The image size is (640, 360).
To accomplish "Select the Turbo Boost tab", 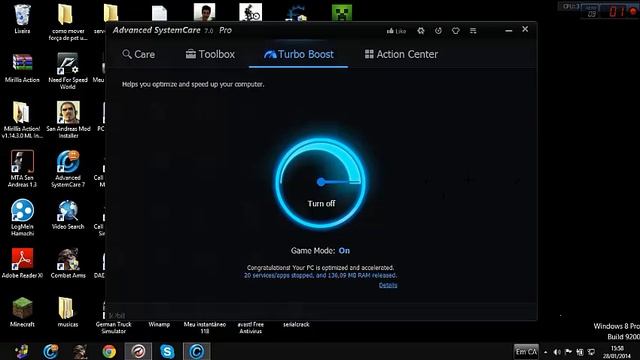I will click(299, 54).
